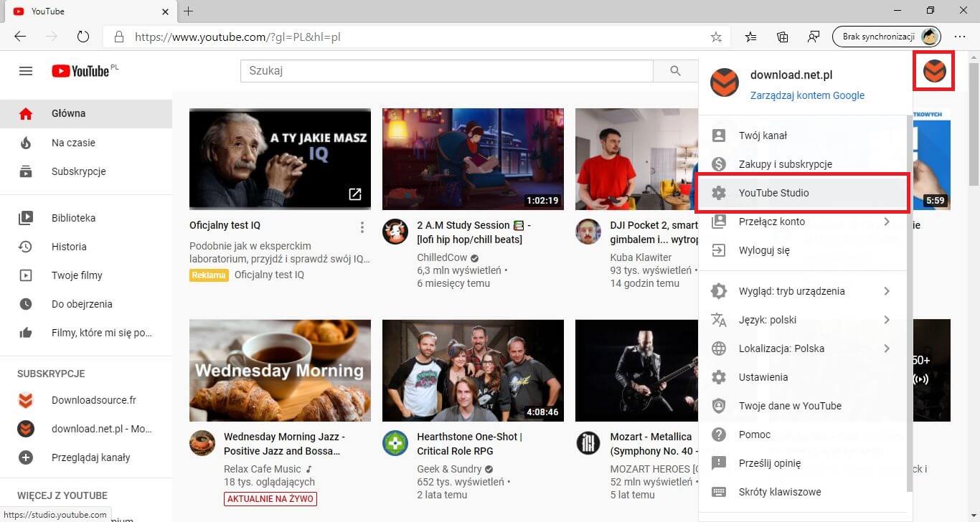Viewport: 980px width, 522px height.
Task: Select Skróty klawiszowe menu item
Action: [x=802, y=492]
